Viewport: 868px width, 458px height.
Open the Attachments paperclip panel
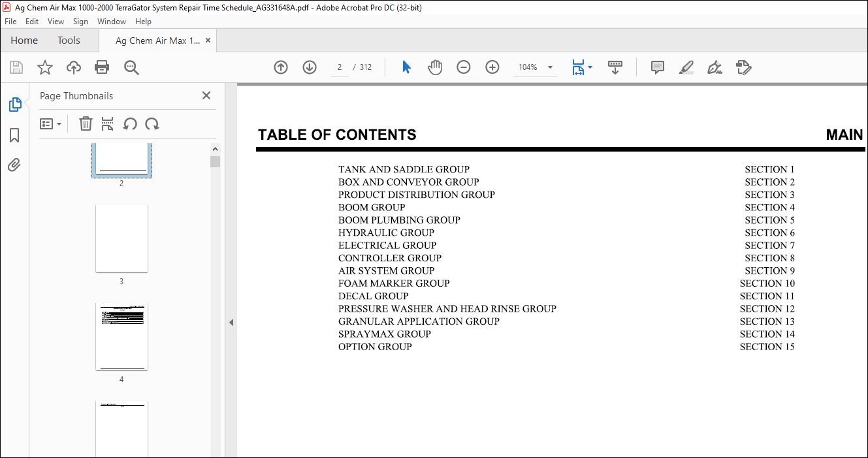coord(14,165)
